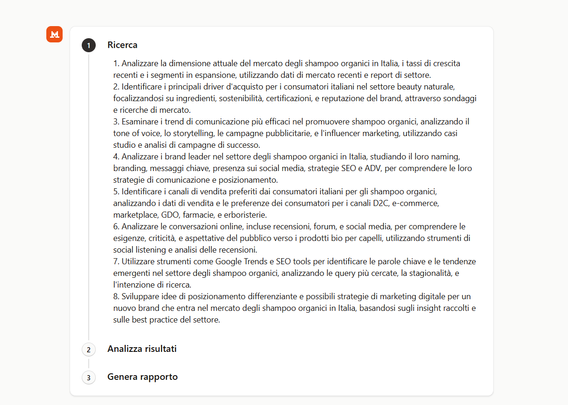The image size is (568, 405).
Task: Click item 2 about driver d'acquisto
Action: 295,98
